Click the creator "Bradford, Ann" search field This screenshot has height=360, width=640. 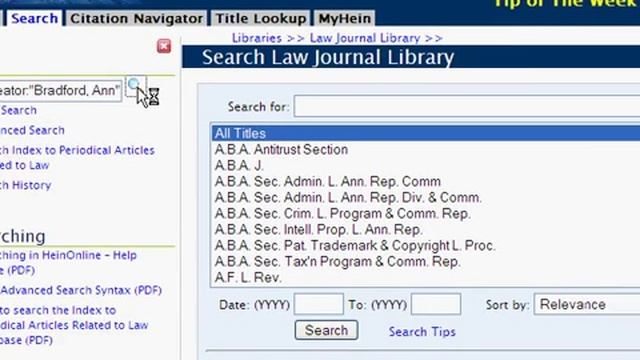point(60,91)
